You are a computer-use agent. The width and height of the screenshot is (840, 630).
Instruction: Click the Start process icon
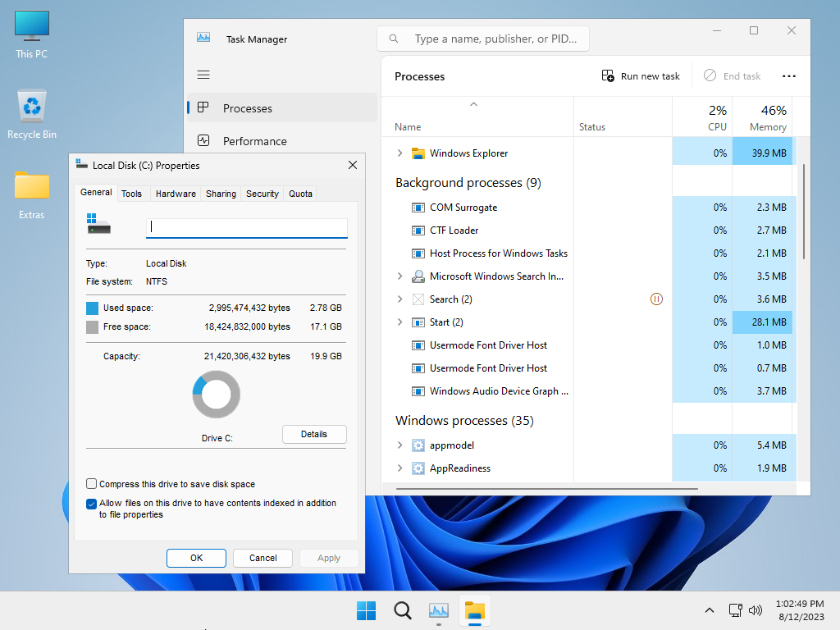tap(418, 322)
